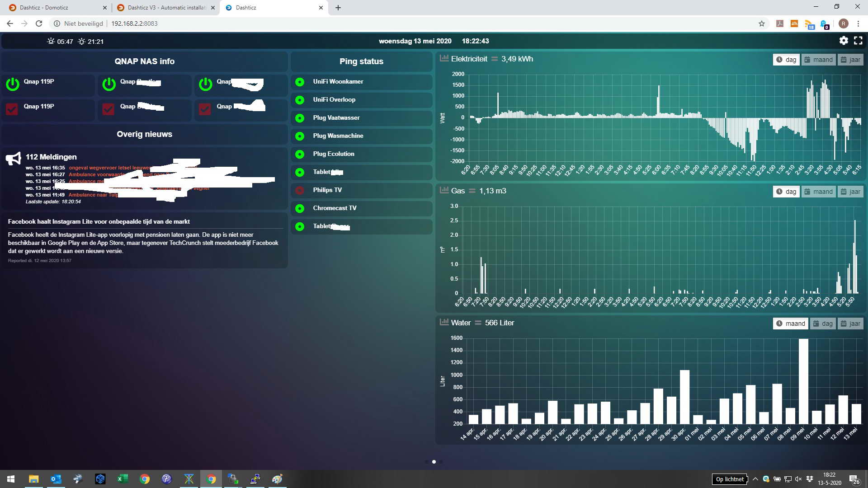Viewport: 868px width, 488px height.
Task: Open File Explorer from taskbar
Action: coord(34,479)
